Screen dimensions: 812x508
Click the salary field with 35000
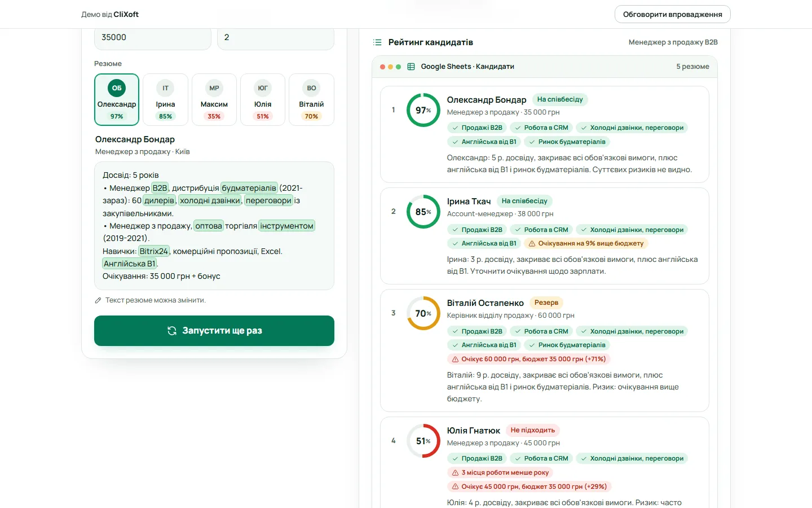click(x=152, y=38)
